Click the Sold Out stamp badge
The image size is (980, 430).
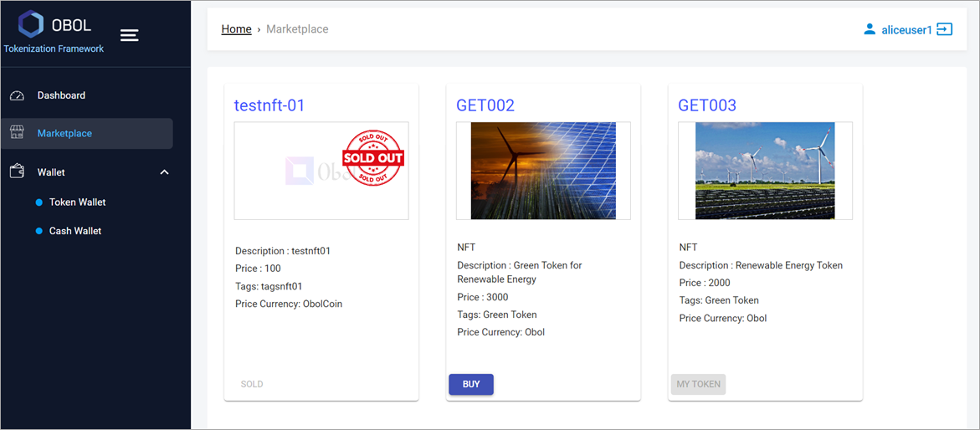pyautogui.click(x=373, y=157)
